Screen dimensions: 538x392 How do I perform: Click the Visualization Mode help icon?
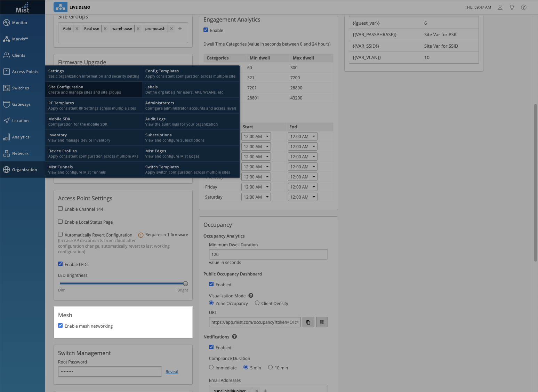(x=251, y=296)
